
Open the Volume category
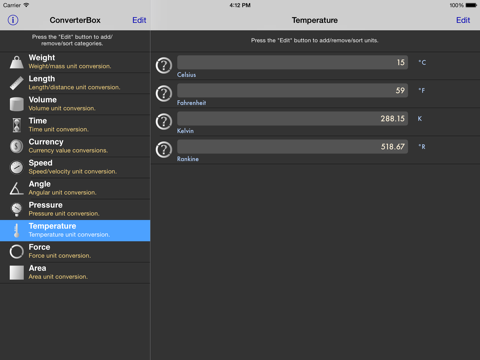click(x=75, y=104)
